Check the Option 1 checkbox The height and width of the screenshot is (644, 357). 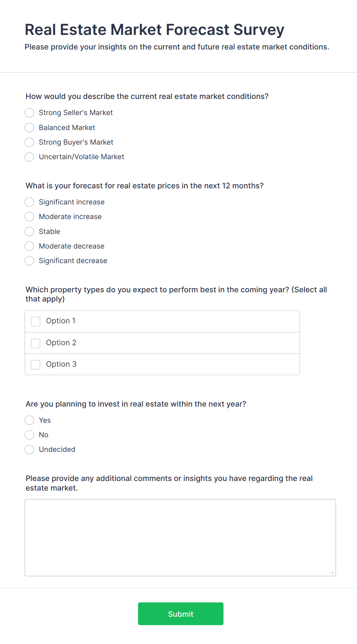(36, 321)
